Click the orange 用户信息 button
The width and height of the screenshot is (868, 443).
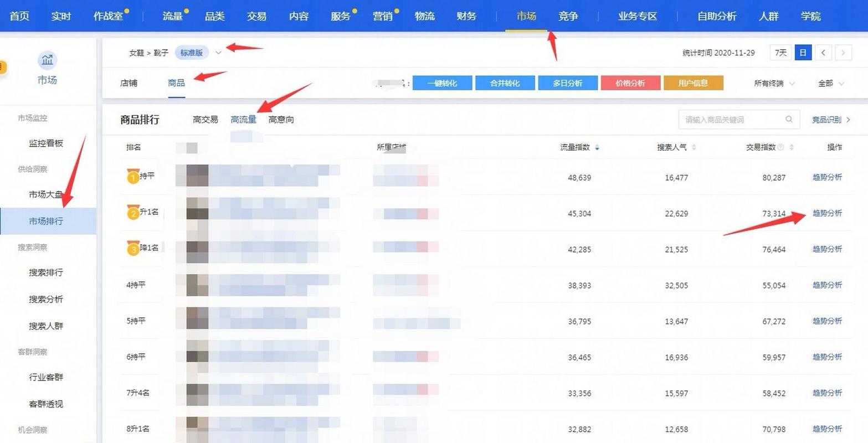point(694,83)
